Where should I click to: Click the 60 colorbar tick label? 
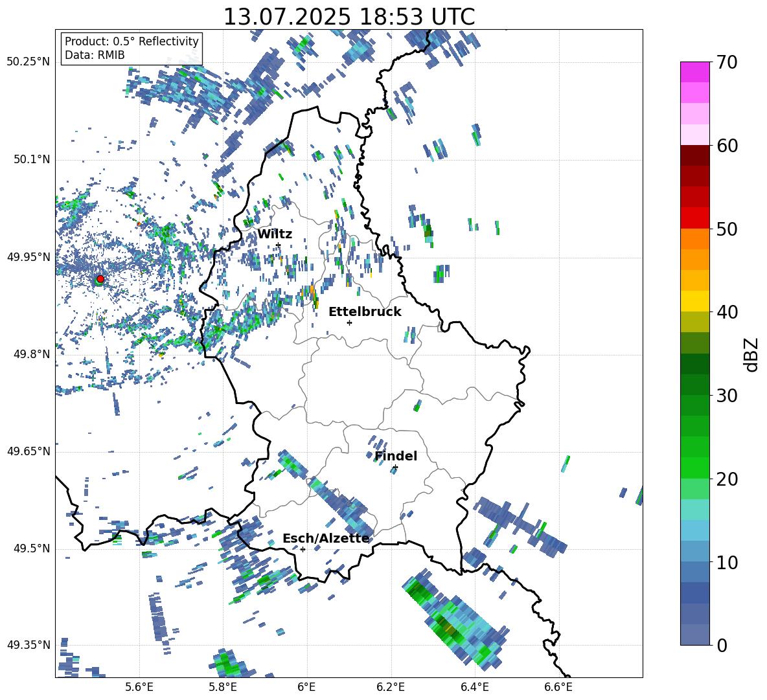(x=727, y=146)
